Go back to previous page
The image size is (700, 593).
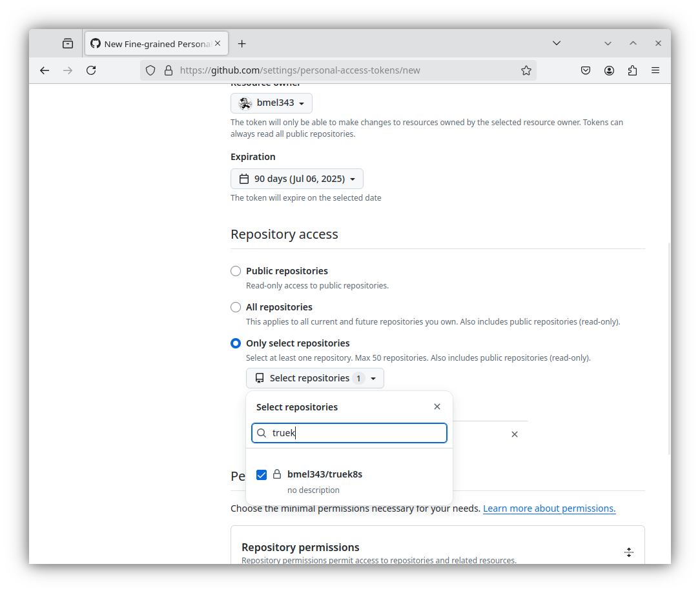coord(45,70)
